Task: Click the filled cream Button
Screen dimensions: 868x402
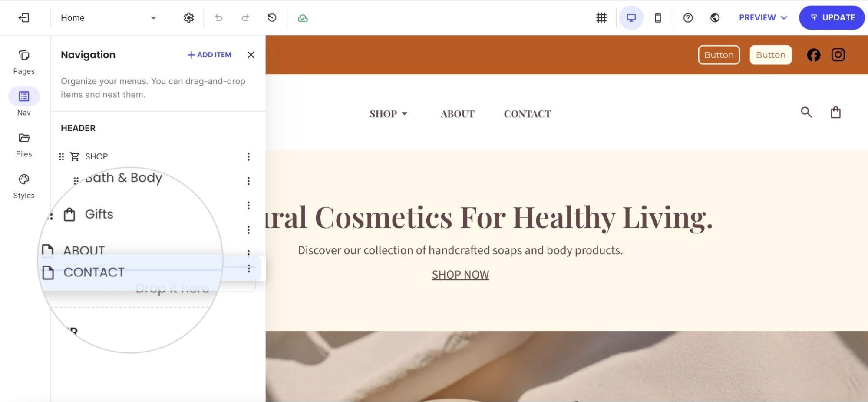Action: (770, 55)
